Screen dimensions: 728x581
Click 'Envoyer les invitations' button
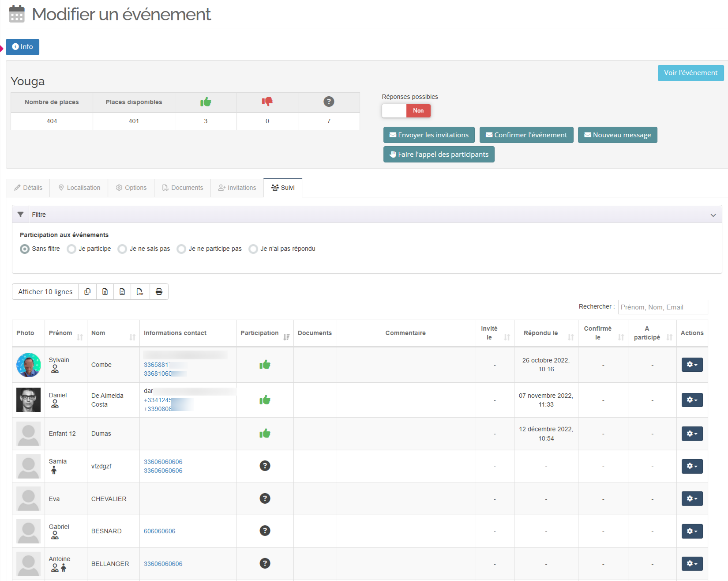click(x=429, y=135)
